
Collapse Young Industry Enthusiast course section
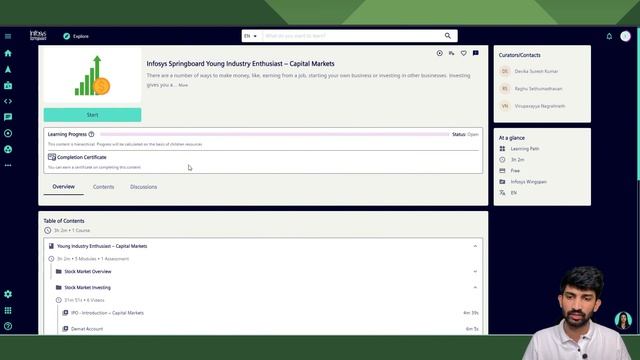pos(475,246)
